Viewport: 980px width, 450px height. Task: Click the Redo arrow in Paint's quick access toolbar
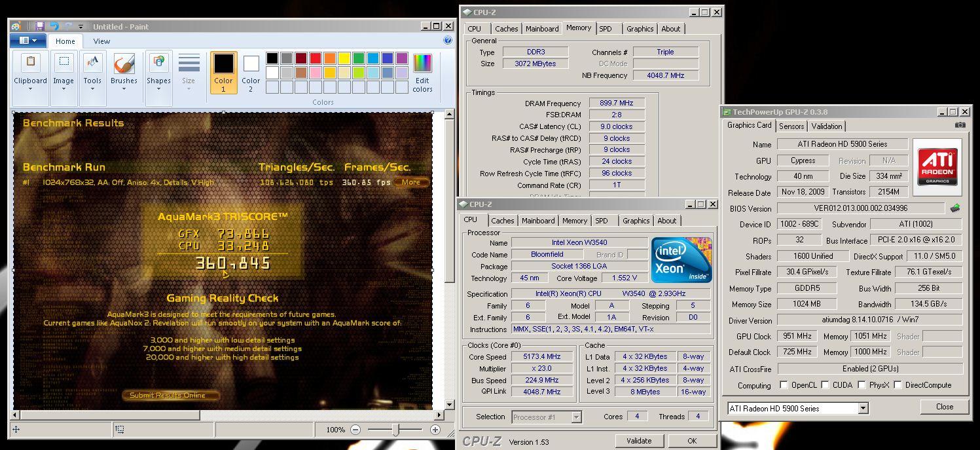[x=68, y=26]
